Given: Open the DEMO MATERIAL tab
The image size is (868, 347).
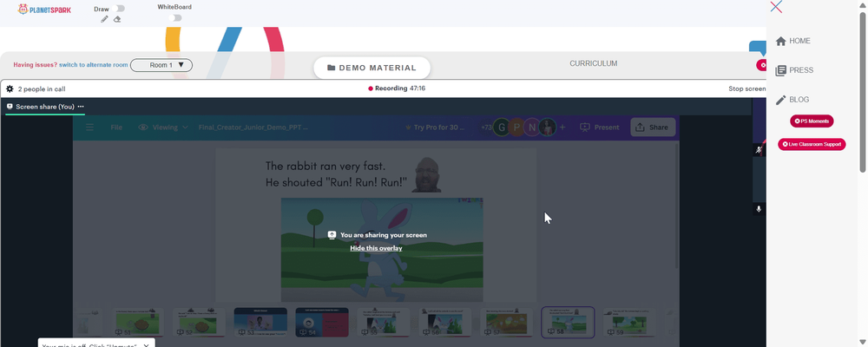Looking at the screenshot, I should (372, 68).
